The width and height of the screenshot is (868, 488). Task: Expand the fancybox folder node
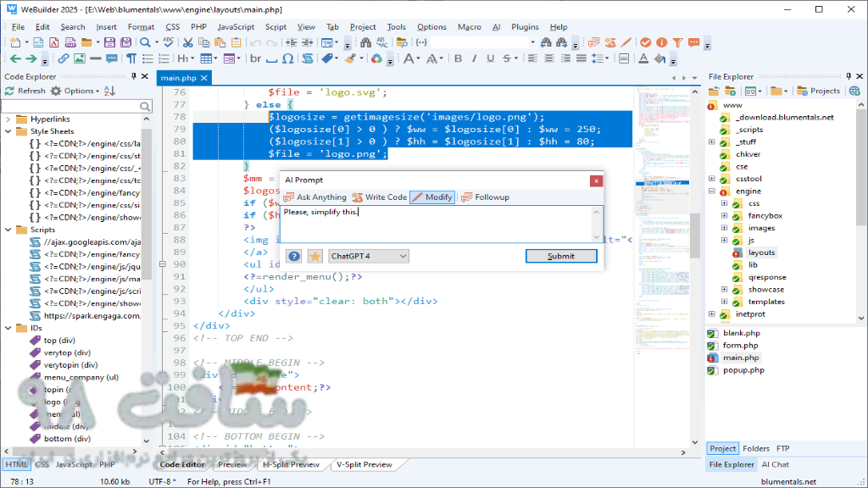724,216
